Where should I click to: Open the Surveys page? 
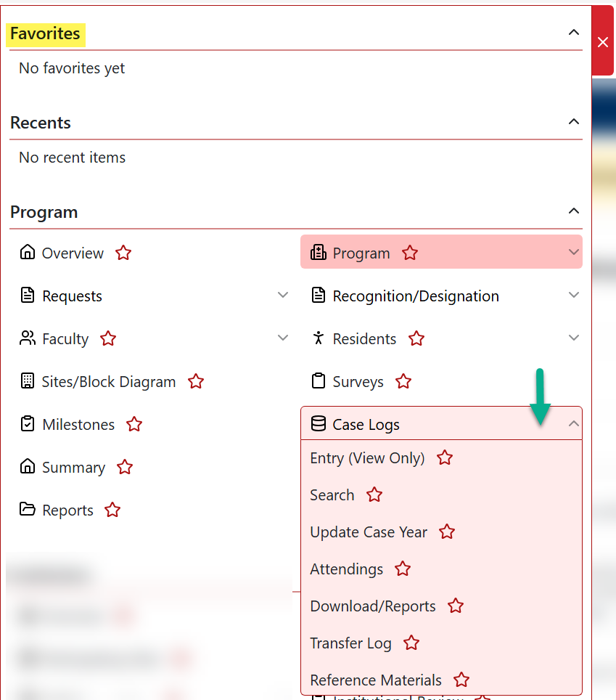(358, 382)
